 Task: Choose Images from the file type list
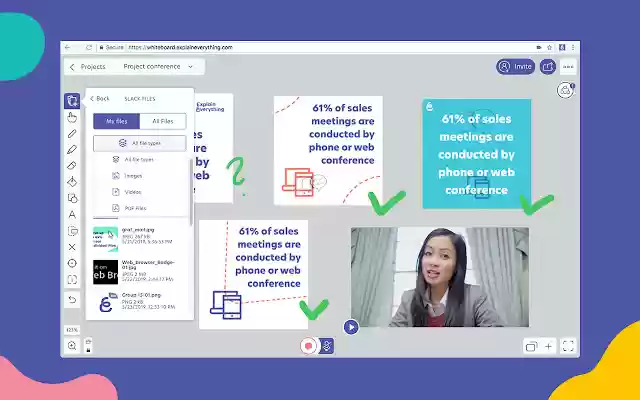pyautogui.click(x=133, y=175)
